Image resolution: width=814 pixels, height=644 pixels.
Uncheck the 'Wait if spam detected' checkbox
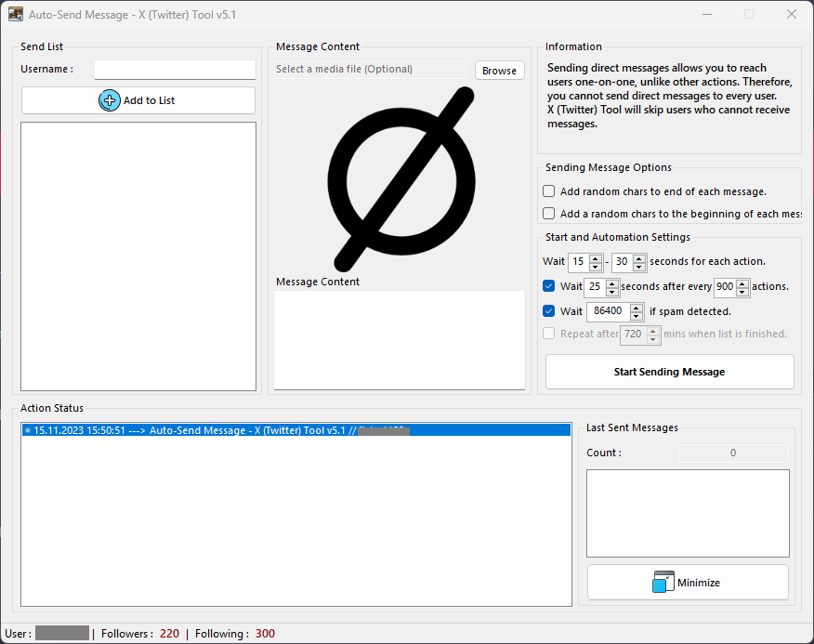click(549, 311)
